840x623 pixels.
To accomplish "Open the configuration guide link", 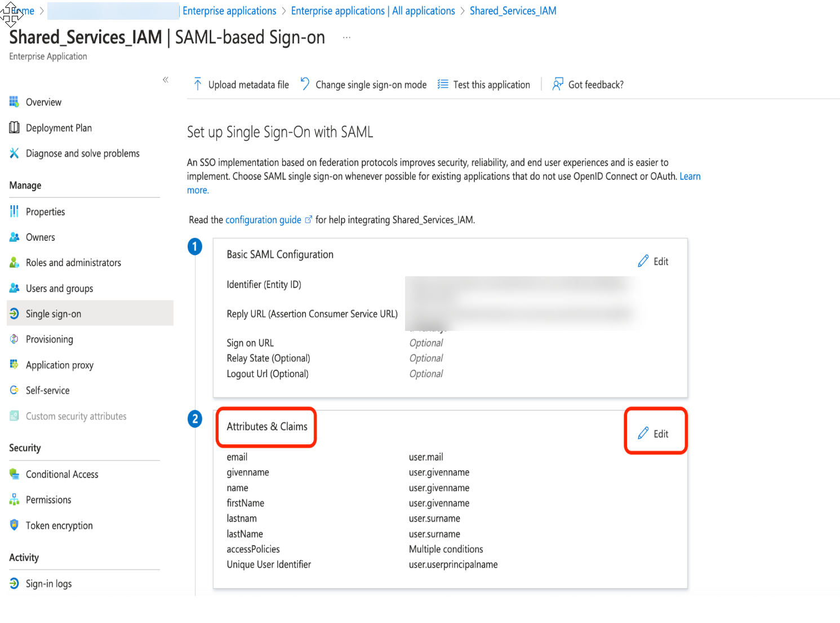I will point(263,220).
